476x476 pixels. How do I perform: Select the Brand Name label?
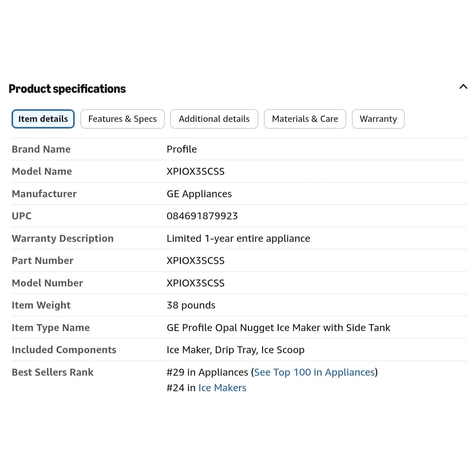tap(41, 149)
